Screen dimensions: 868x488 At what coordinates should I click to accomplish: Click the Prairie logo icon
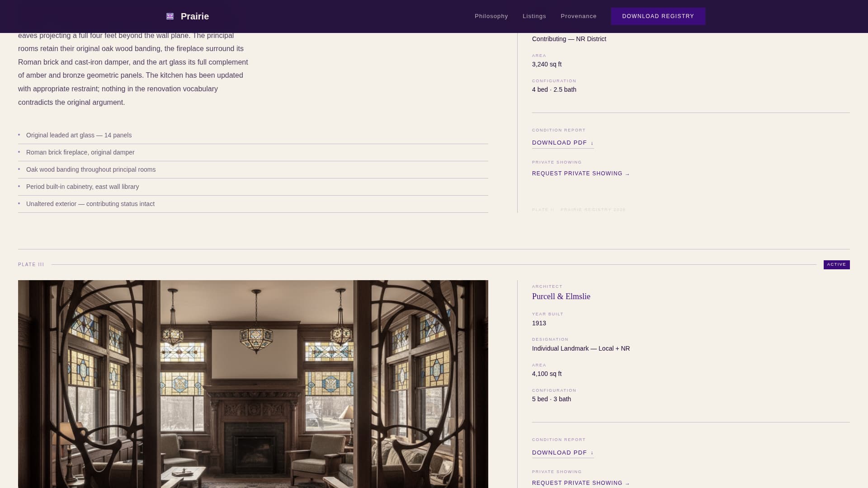point(170,16)
